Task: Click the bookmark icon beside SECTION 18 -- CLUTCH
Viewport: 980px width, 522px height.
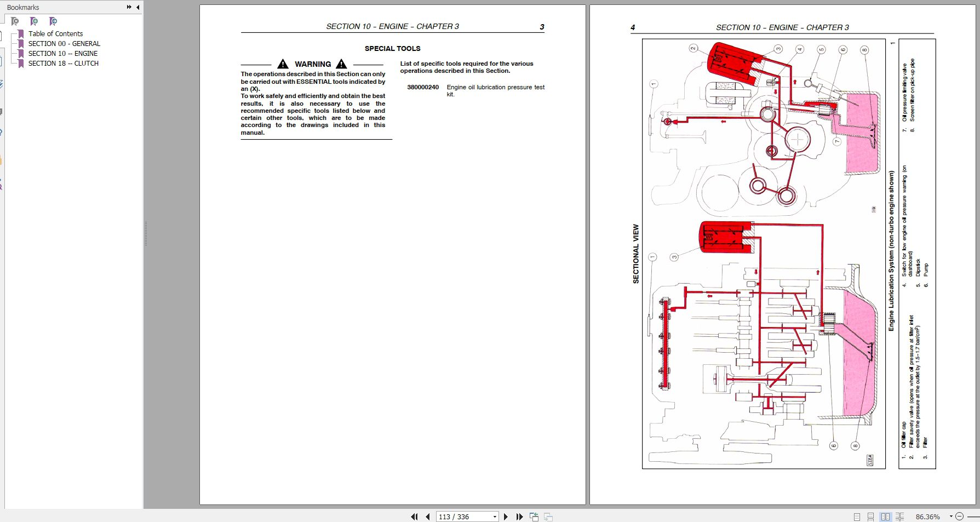Action: [x=21, y=63]
